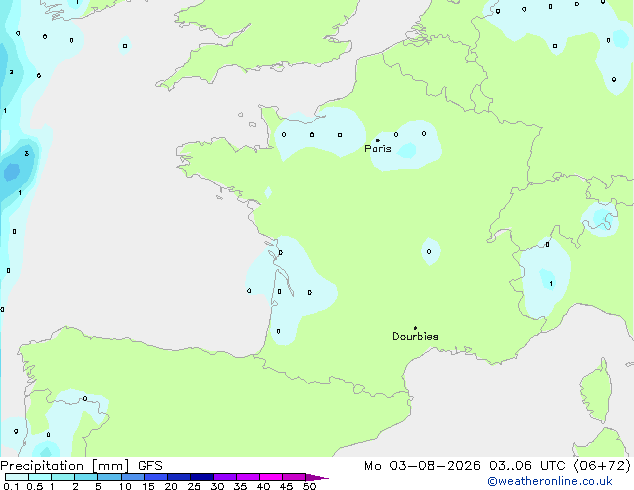Viewport: 634px width, 490px height.
Task: Pick the 45–50 mm legend color swatch
Action: tap(294, 477)
